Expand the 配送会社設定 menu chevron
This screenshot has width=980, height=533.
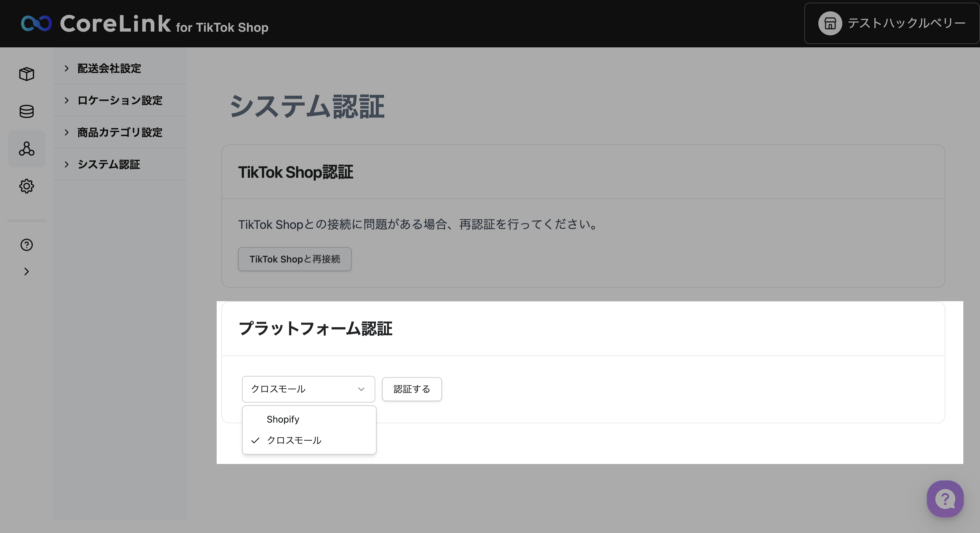tap(67, 68)
